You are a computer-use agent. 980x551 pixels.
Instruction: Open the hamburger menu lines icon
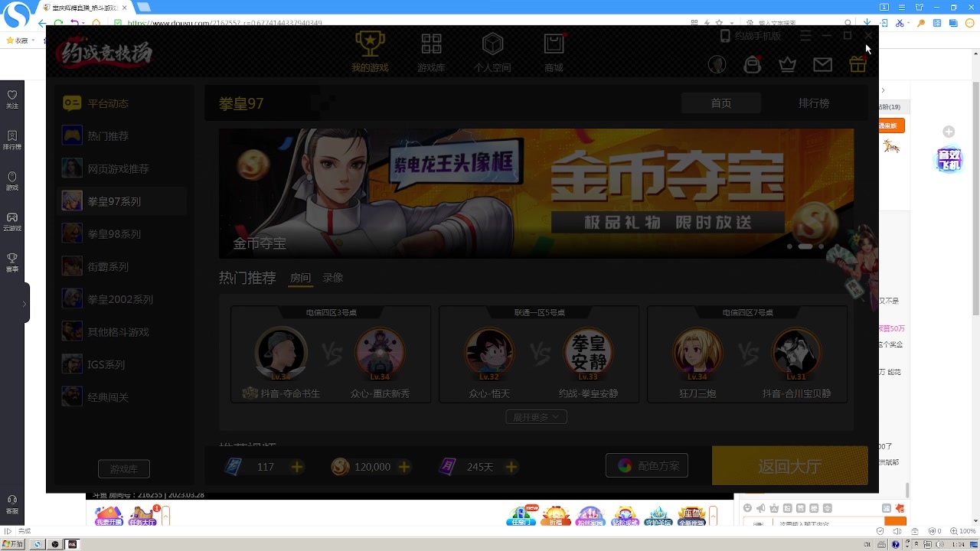[805, 35]
